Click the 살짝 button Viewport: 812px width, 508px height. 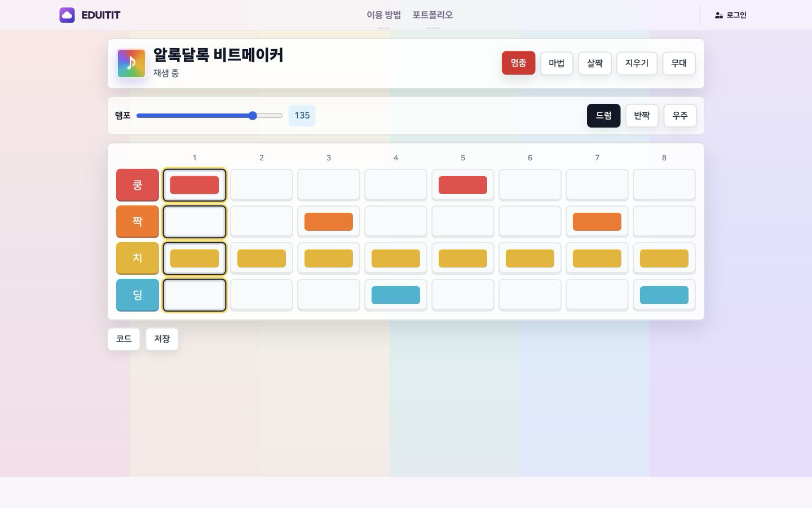pyautogui.click(x=595, y=63)
